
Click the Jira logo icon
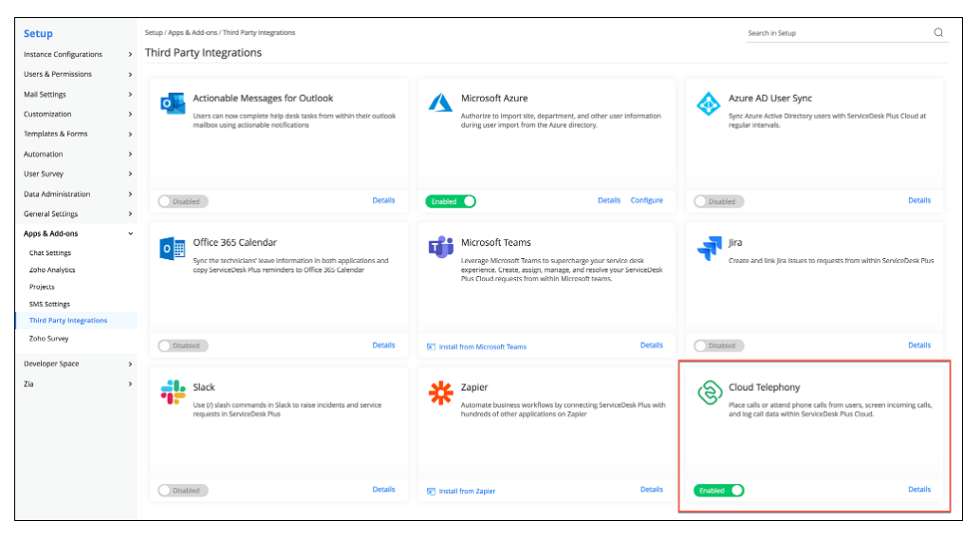click(x=709, y=249)
